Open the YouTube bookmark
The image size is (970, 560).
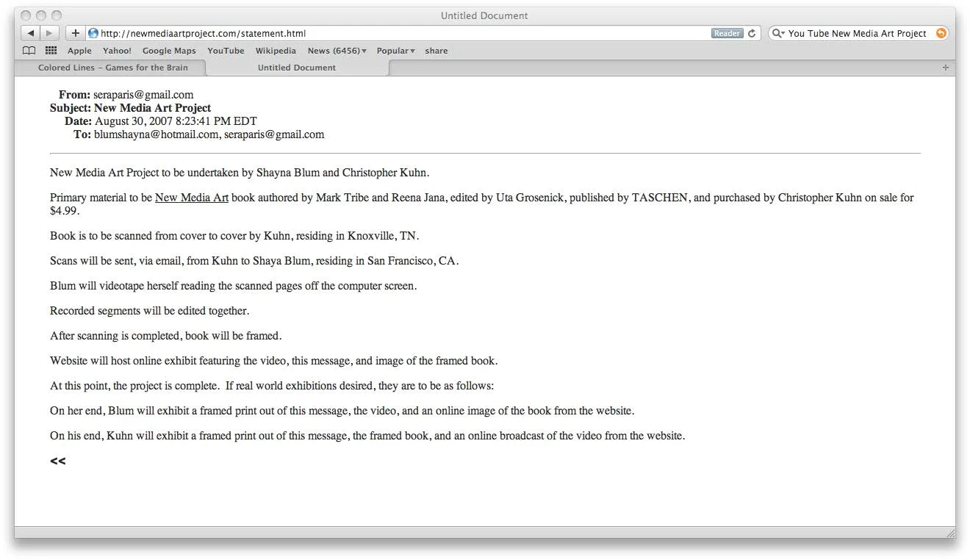[x=226, y=51]
